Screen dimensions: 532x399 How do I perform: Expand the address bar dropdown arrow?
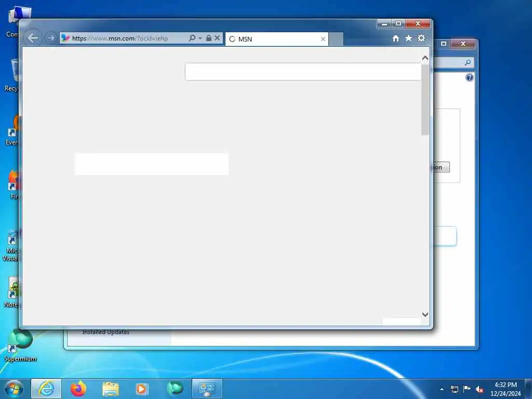click(x=200, y=38)
